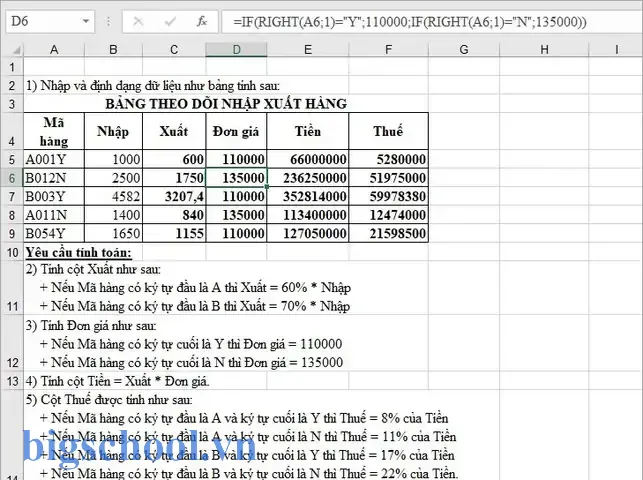
Task: Select the cell with value 352814000
Action: coord(308,196)
